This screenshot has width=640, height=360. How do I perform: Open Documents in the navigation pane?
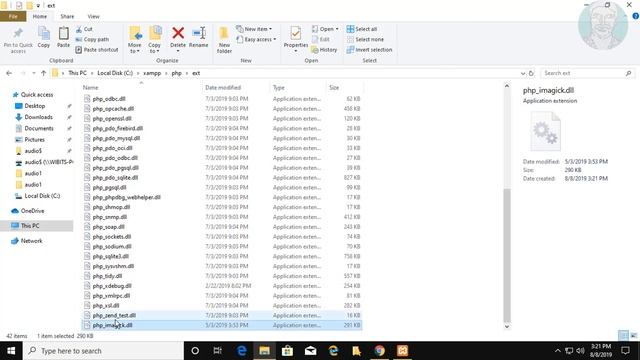point(39,128)
